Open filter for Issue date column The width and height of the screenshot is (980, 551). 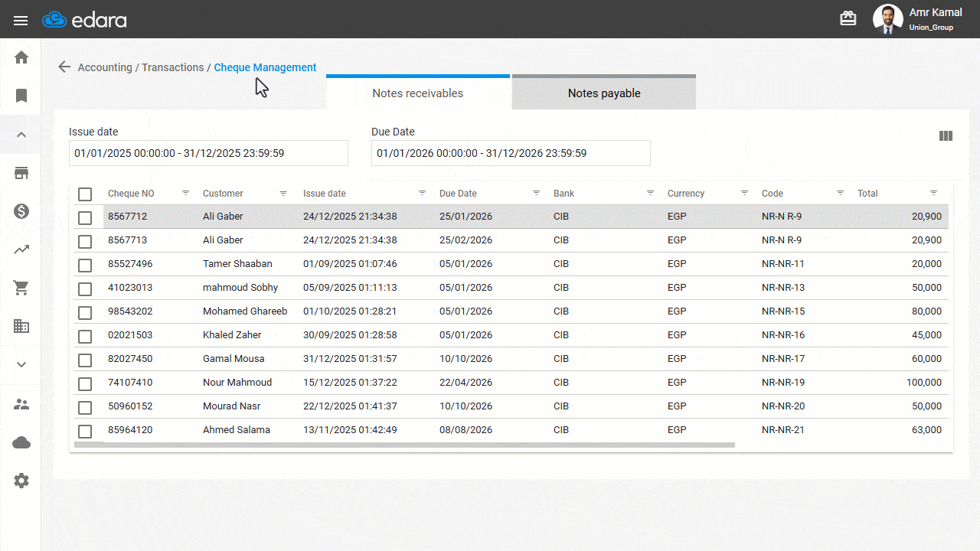(x=422, y=193)
